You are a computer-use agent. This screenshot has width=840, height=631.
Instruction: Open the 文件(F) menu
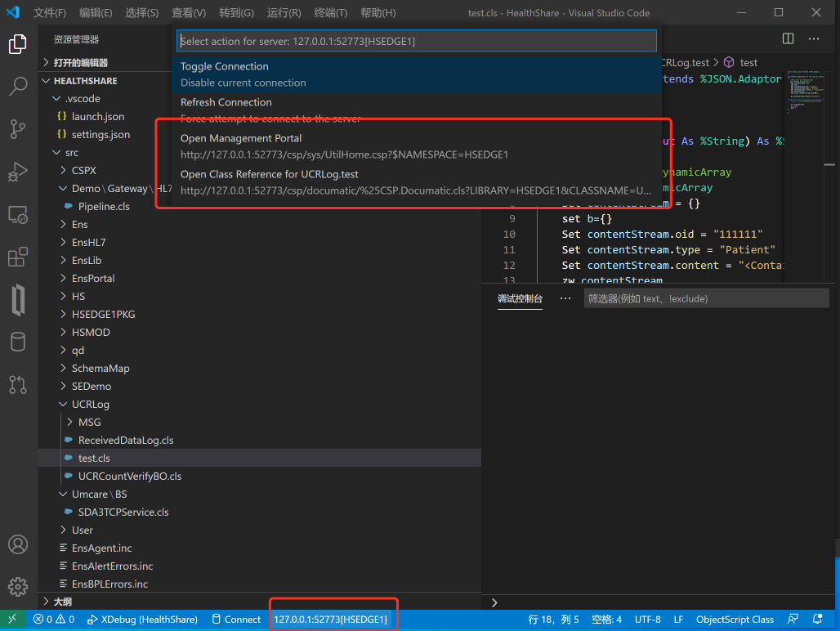[x=50, y=13]
